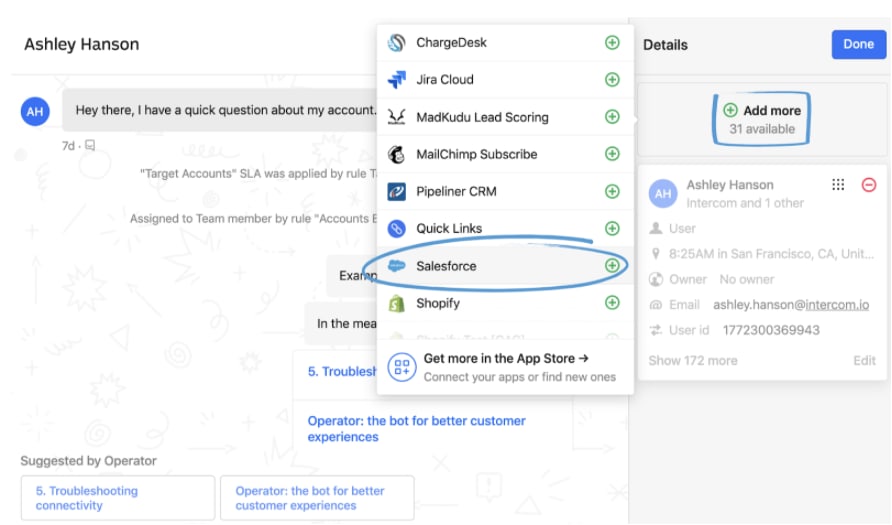Select the Jira Cloud menu entry
Viewport: 892px width, 525px height.
[x=505, y=80]
